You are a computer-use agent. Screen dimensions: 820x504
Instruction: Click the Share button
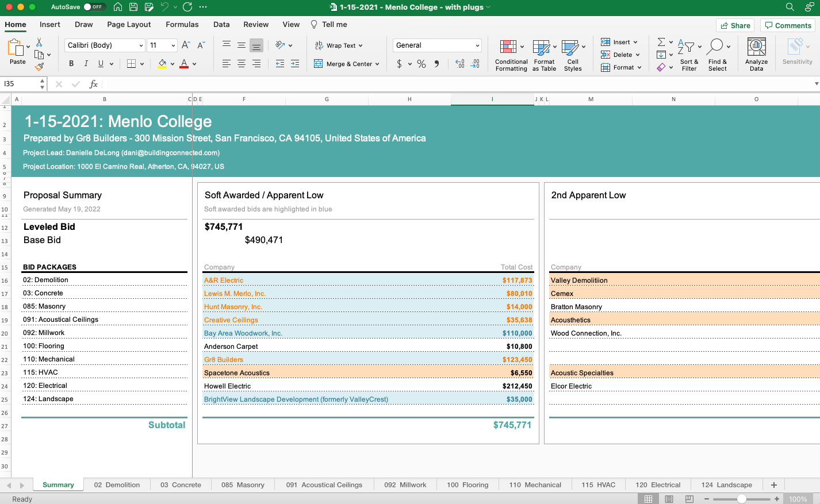pos(735,25)
